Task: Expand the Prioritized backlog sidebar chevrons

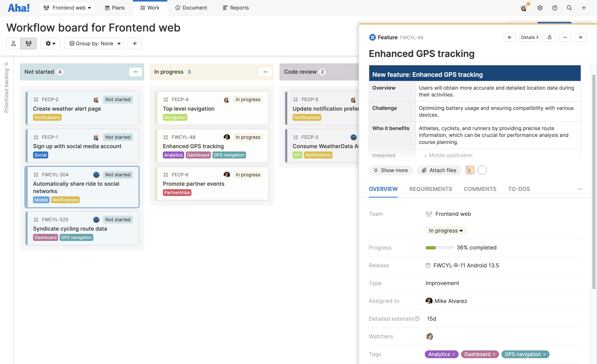Action: (6, 64)
